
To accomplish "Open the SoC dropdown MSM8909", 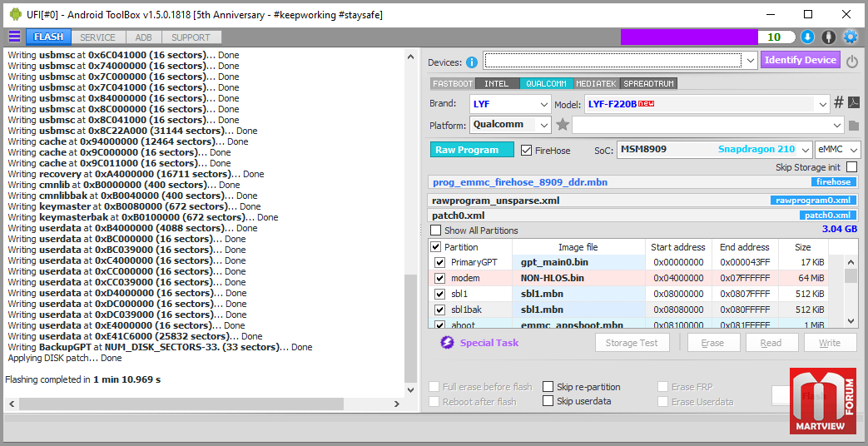I will click(x=714, y=150).
